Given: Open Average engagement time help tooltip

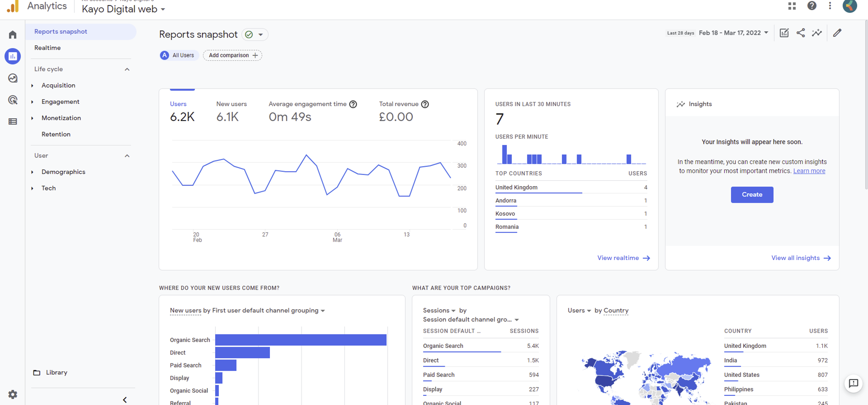Looking at the screenshot, I should tap(353, 104).
